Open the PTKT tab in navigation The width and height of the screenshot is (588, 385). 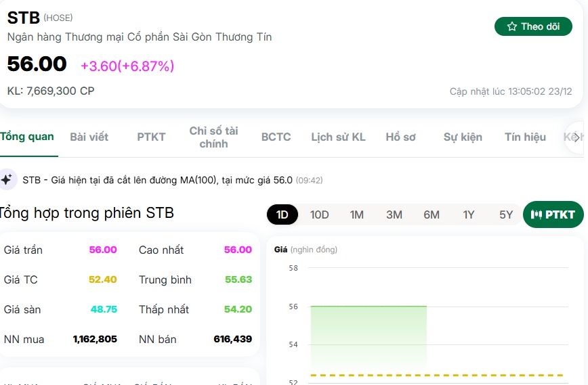coord(151,137)
